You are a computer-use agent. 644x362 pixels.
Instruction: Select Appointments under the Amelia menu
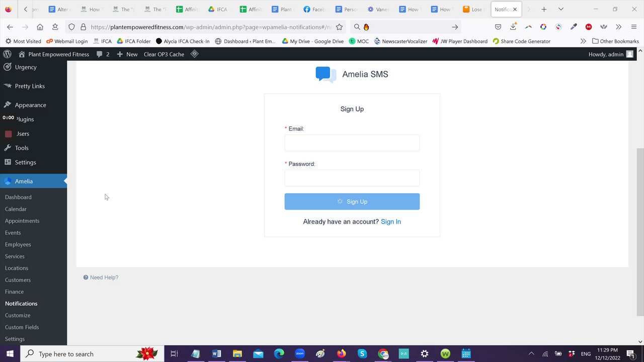22,221
